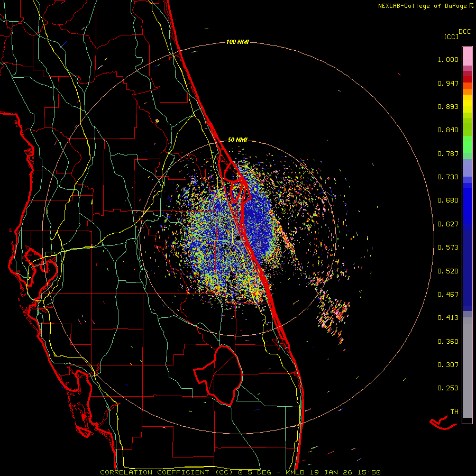Select the 0.467 scale value
The width and height of the screenshot is (476, 476).
pos(448,295)
